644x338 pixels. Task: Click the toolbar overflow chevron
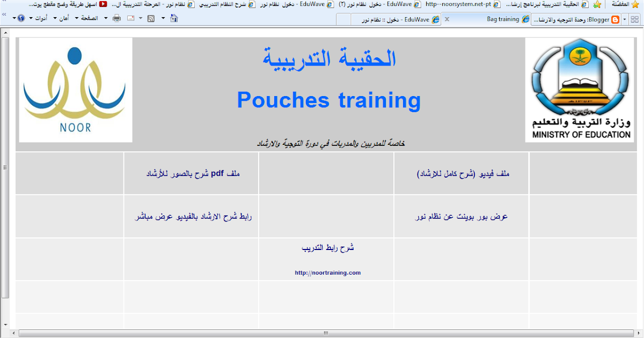(4, 15)
